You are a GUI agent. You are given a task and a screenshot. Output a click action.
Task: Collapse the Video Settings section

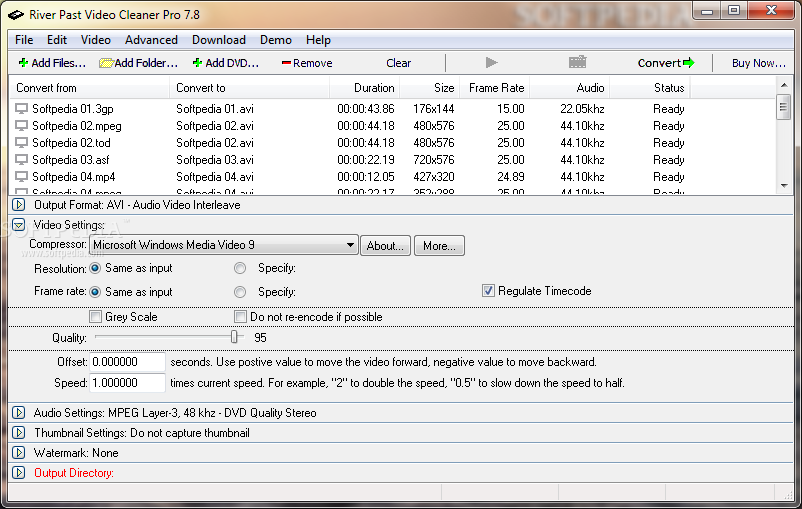click(19, 225)
